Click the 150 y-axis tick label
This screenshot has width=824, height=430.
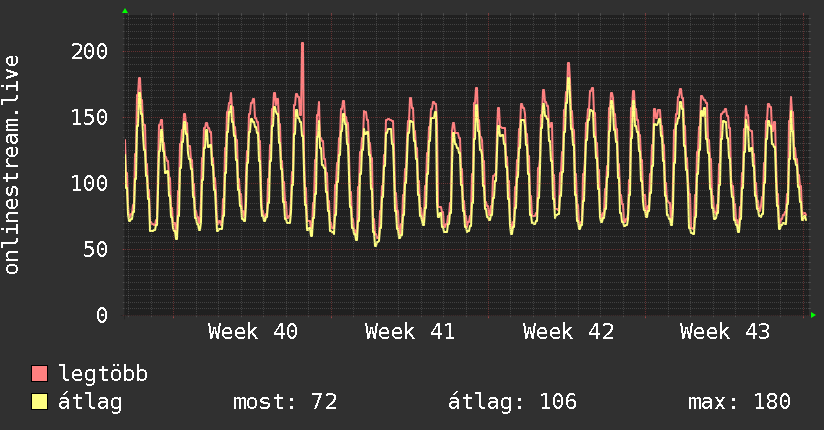89,117
